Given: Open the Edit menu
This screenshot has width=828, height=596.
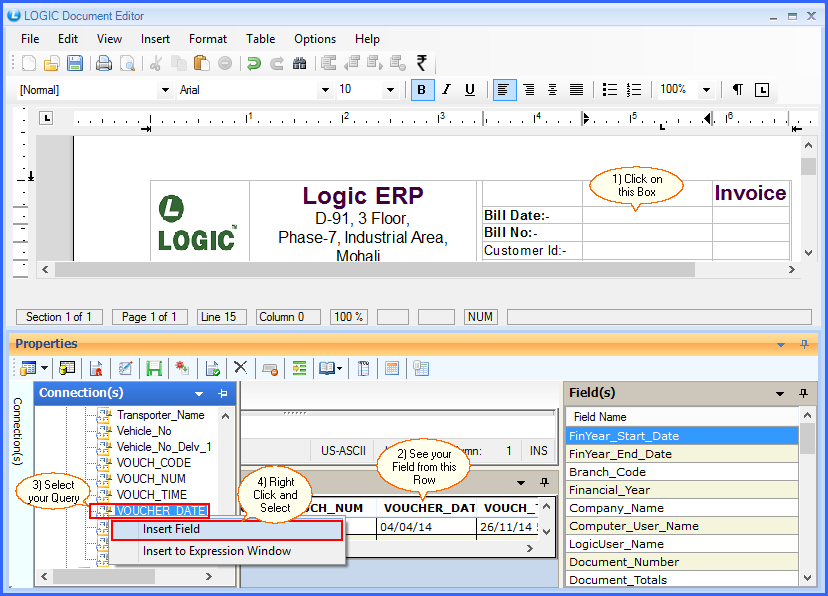Looking at the screenshot, I should click(68, 39).
